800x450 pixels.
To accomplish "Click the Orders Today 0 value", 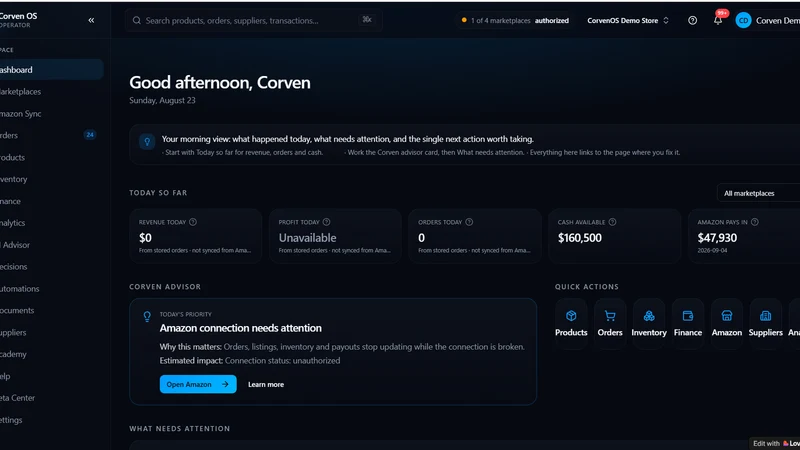I will pyautogui.click(x=421, y=238).
